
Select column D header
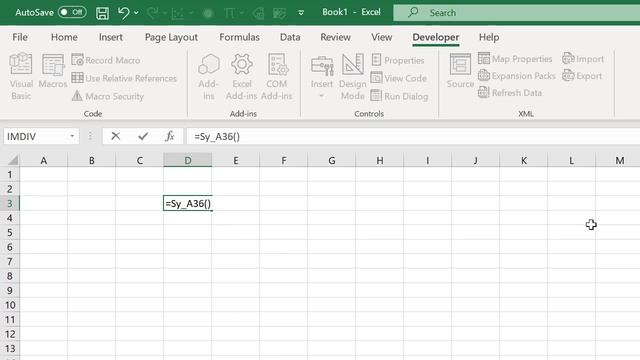188,160
